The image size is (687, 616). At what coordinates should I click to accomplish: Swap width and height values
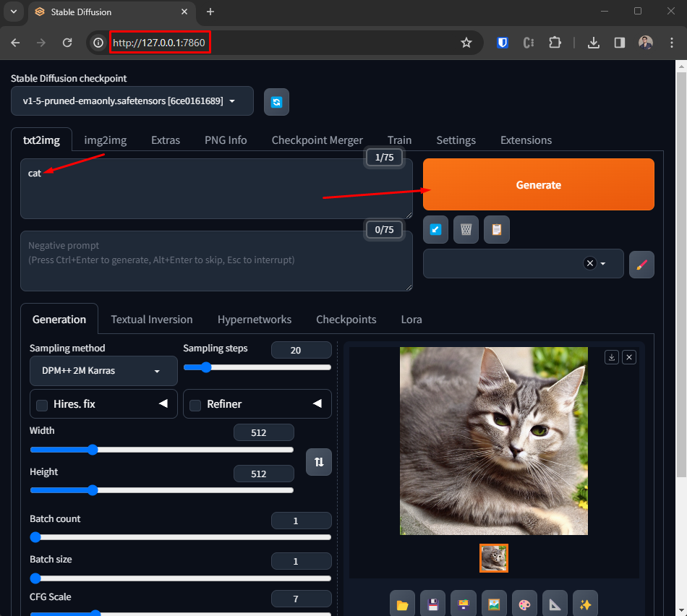319,462
